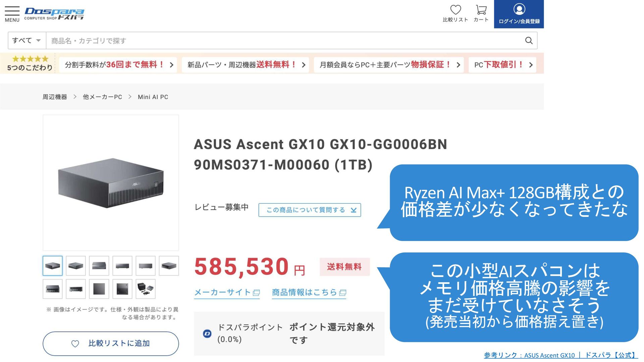Open the heart comparison list icon
Image resolution: width=644 pixels, height=362 pixels.
tap(455, 10)
